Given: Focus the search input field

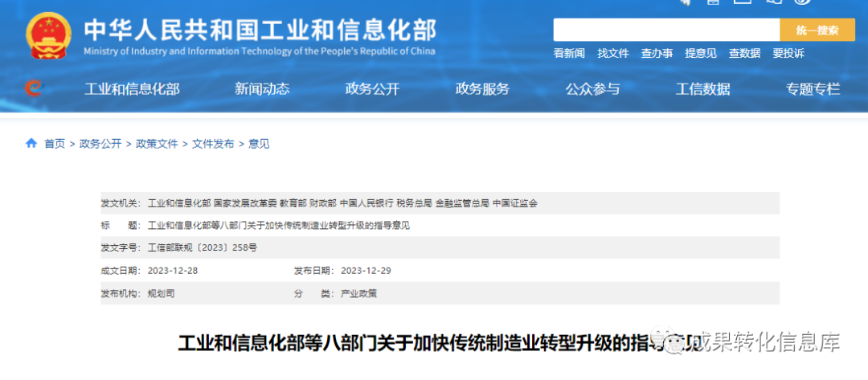Looking at the screenshot, I should pyautogui.click(x=665, y=31).
